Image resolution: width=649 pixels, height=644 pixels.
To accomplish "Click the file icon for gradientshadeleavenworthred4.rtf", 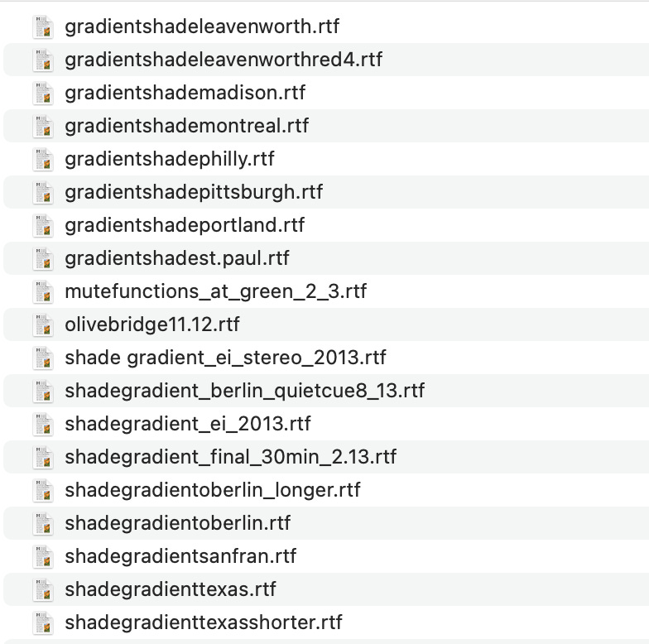I will pos(43,60).
